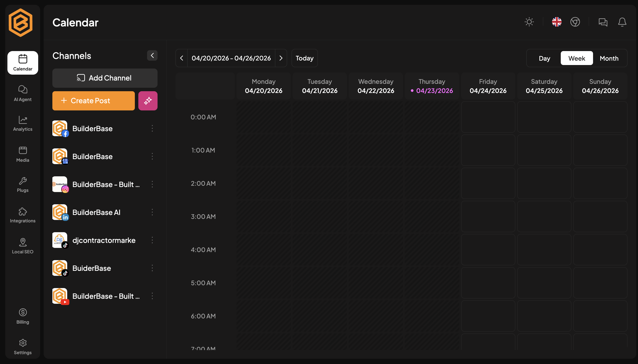The image size is (638, 364).
Task: Click Friday 5:00 AM time slot
Action: pos(488,283)
